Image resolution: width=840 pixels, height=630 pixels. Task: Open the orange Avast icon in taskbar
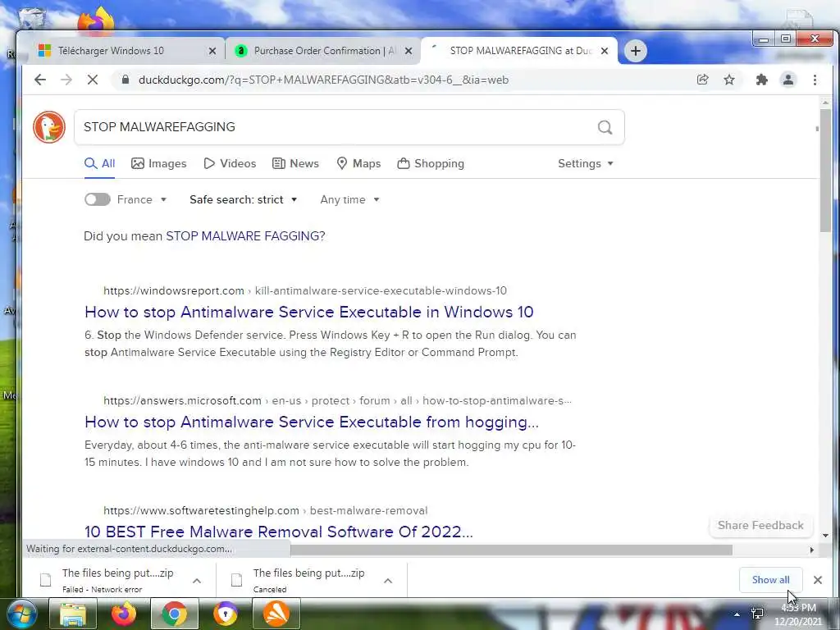coord(276,614)
